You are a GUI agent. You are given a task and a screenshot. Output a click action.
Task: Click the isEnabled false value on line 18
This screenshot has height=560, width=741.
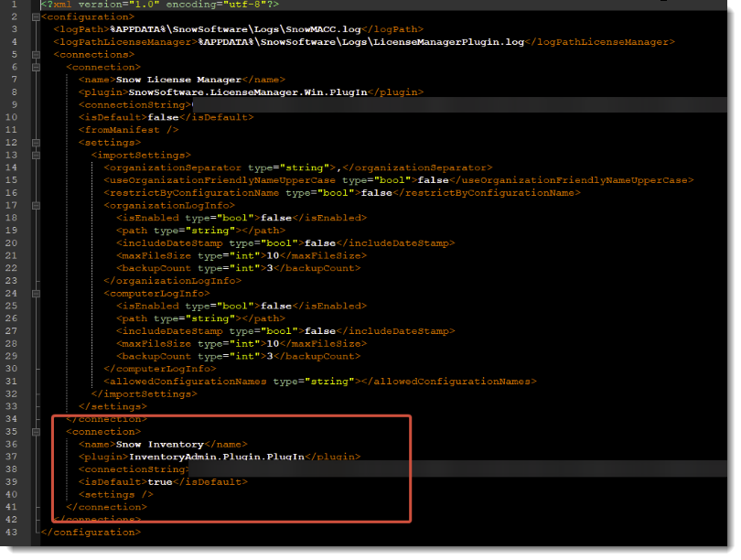click(276, 218)
